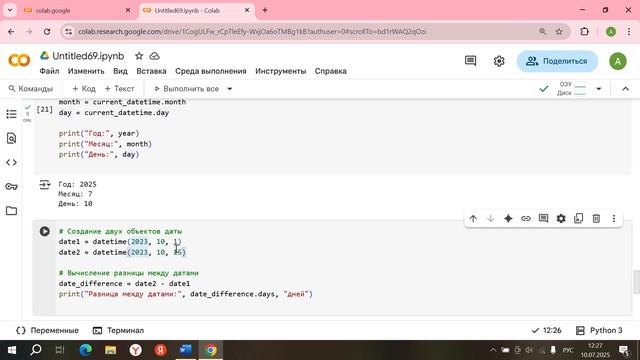Open browser extensions menu
640x360 pixels.
pos(584,31)
